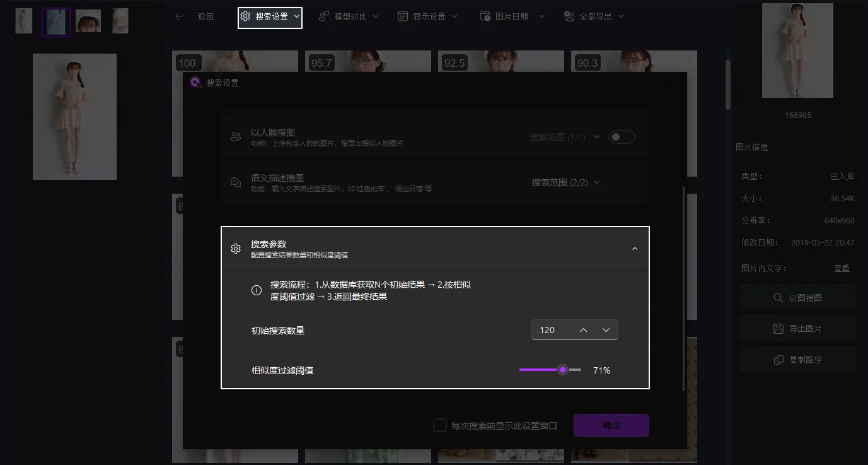Image resolution: width=868 pixels, height=465 pixels.
Task: Click the semantic search icon beside 语义描述搜图
Action: [235, 182]
